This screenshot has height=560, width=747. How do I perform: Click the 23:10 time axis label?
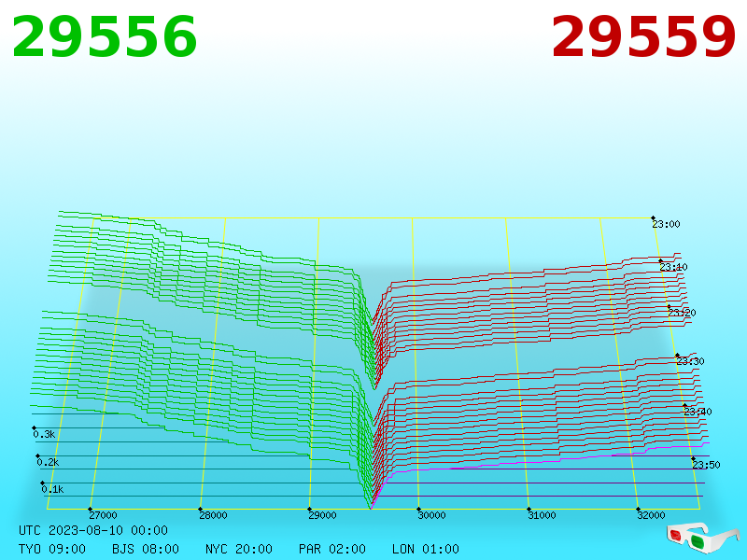tap(673, 267)
